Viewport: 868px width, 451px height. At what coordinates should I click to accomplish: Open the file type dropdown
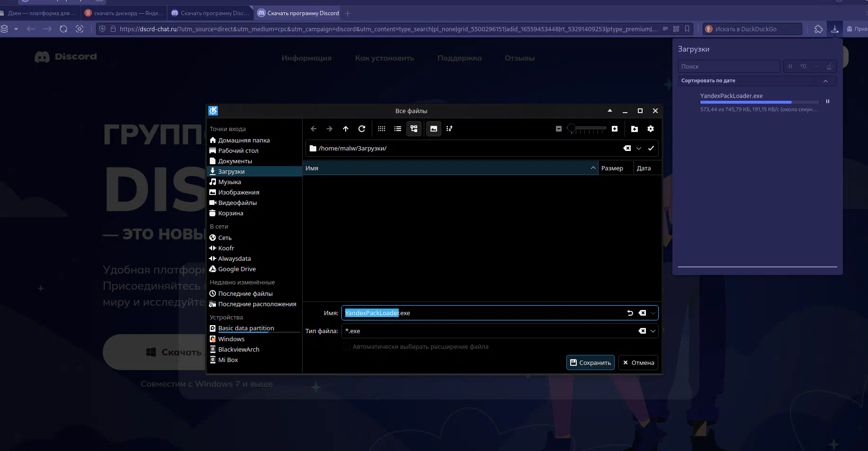(653, 331)
